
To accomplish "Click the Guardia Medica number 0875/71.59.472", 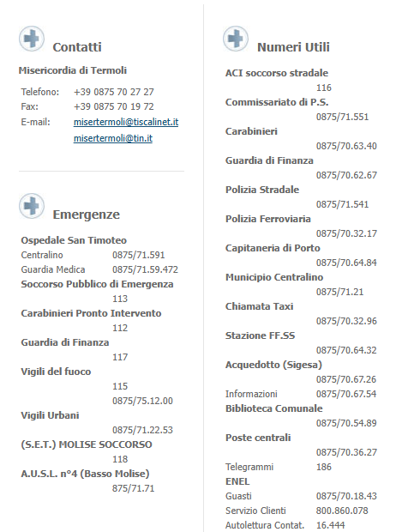I will click(145, 269).
